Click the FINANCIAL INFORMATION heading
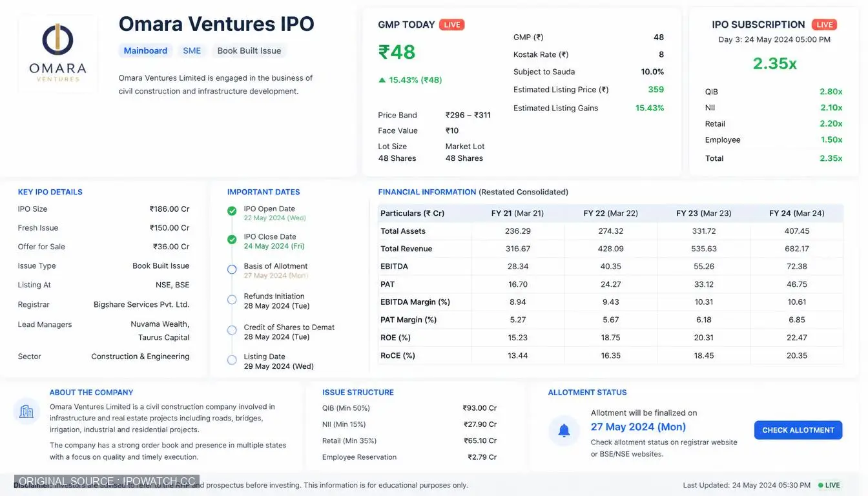This screenshot has width=868, height=496. tap(427, 192)
